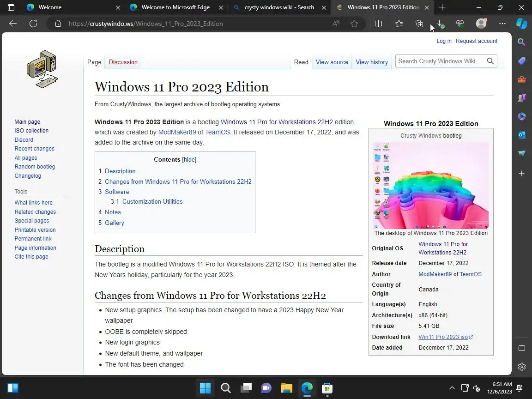This screenshot has width=532, height=399.
Task: Open the Favorites list icon
Action: pos(399,24)
